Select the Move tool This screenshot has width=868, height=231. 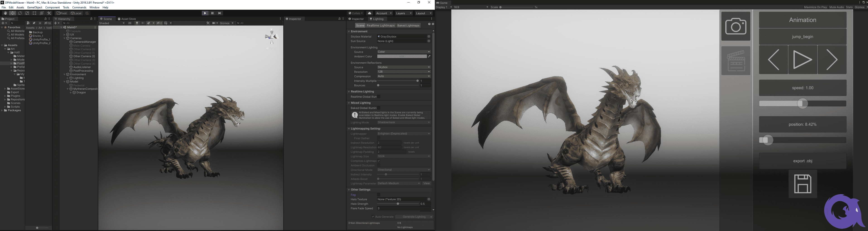12,13
